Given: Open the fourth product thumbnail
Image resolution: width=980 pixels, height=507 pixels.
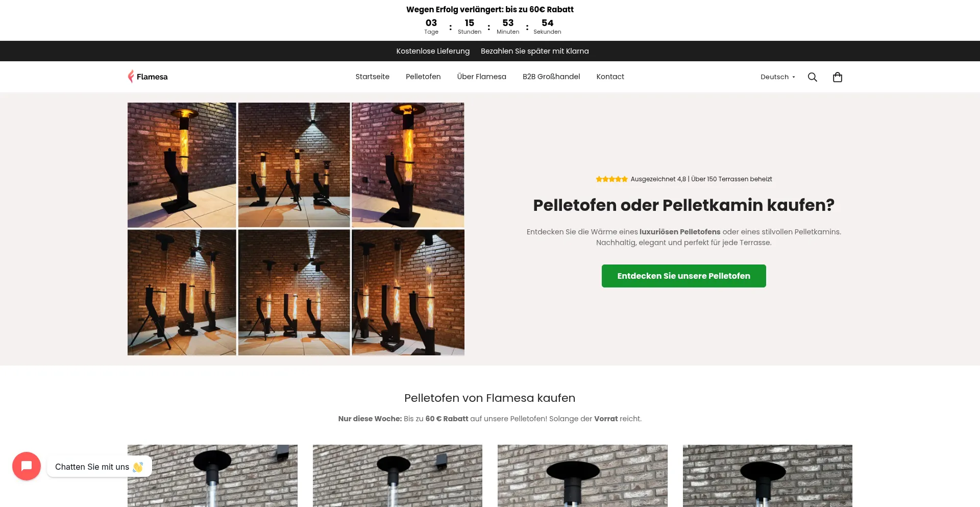Looking at the screenshot, I should (x=767, y=476).
